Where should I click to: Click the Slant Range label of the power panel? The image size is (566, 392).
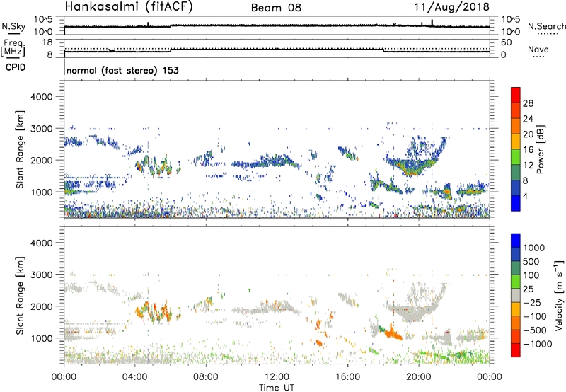(20, 149)
